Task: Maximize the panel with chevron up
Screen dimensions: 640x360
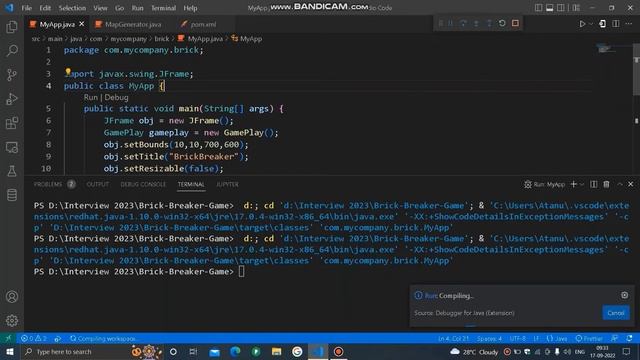Action: point(620,184)
